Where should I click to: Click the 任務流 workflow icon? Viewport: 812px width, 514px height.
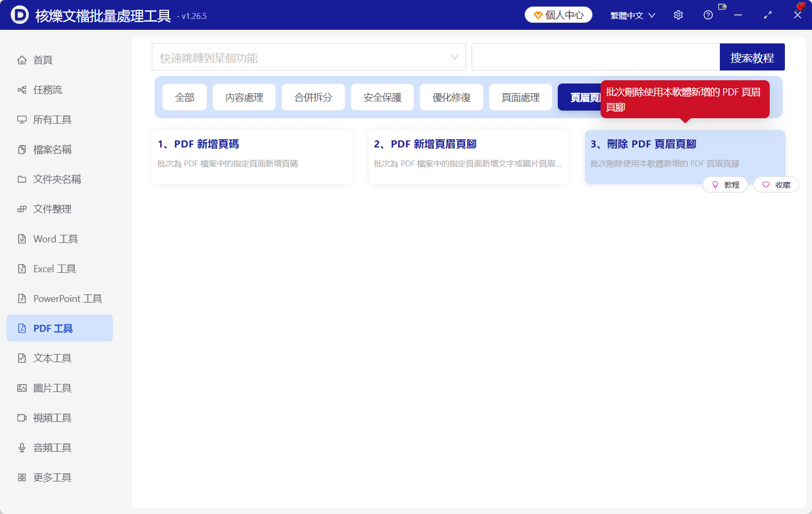coord(22,89)
